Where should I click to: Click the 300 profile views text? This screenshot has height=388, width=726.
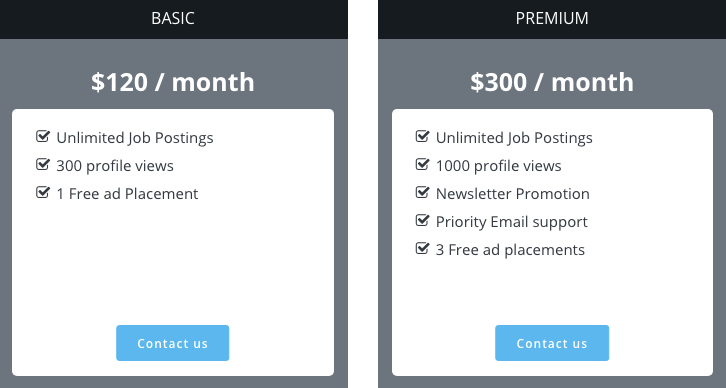point(115,166)
